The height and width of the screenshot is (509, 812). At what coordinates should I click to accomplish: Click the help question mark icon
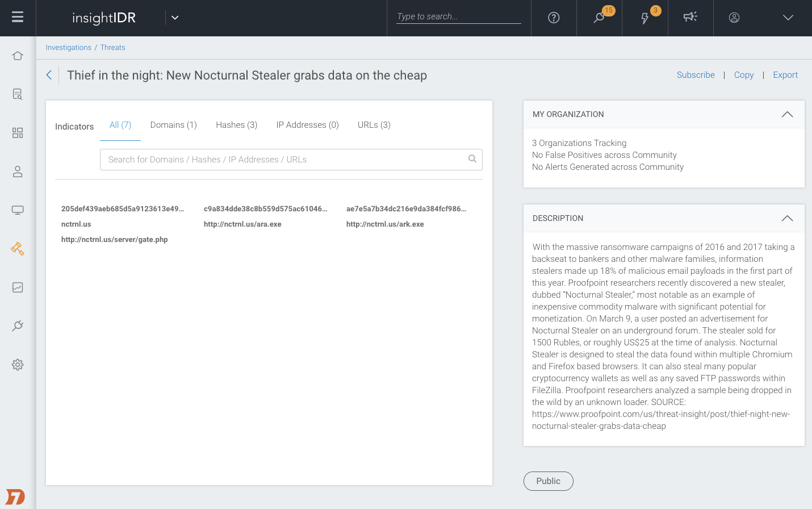click(554, 18)
